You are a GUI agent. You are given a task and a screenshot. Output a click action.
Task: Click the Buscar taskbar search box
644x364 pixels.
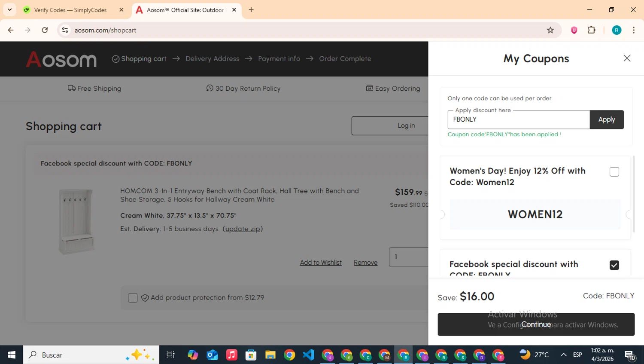91,355
